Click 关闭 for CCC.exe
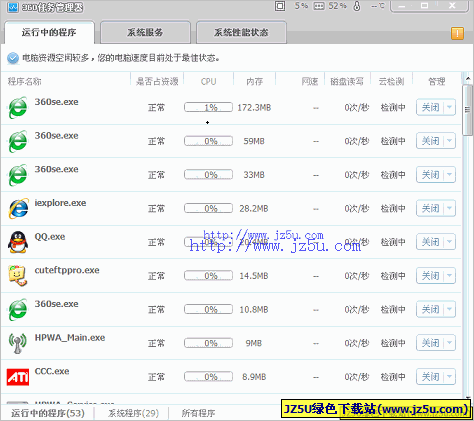Viewport: 474px width, 421px height. click(x=430, y=377)
